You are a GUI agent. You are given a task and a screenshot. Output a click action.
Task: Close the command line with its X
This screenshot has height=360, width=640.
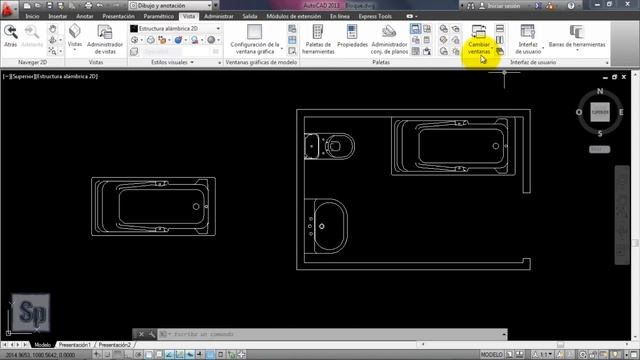141,334
